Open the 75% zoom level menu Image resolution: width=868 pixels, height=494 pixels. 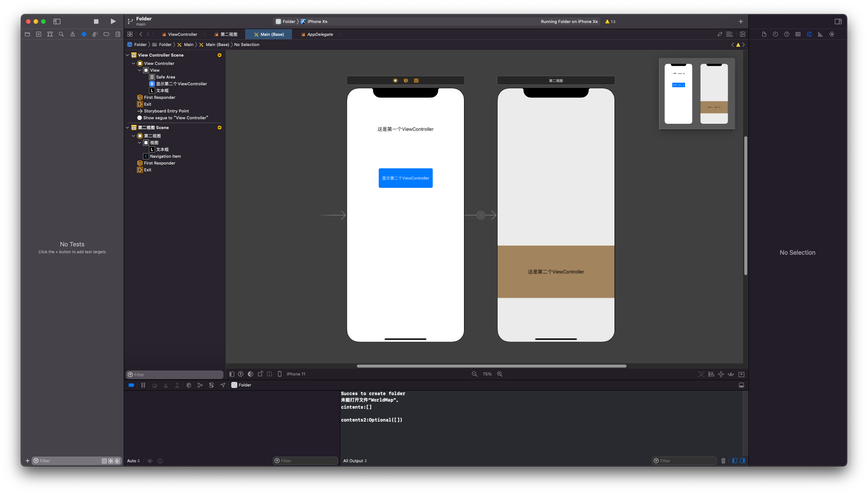tap(487, 374)
